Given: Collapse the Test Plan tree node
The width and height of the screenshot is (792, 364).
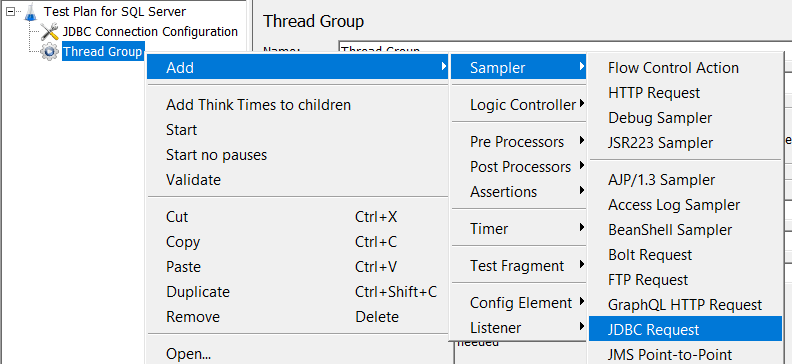Looking at the screenshot, I should point(11,11).
